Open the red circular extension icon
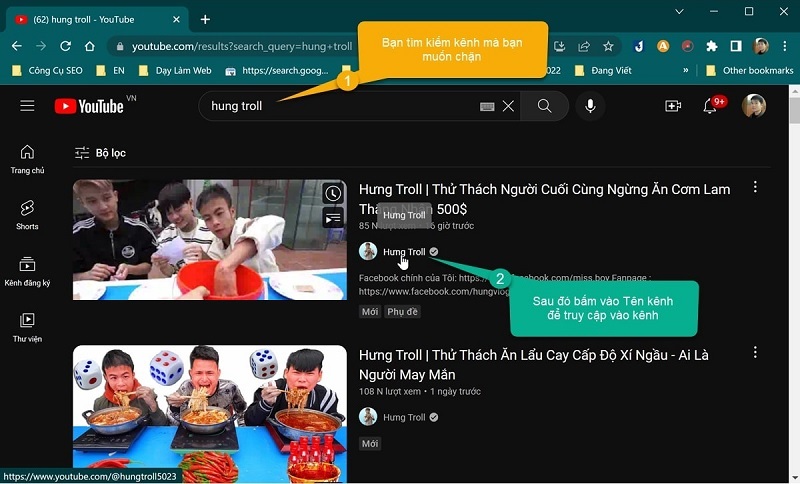Viewport: 800px width, 484px height. (687, 46)
